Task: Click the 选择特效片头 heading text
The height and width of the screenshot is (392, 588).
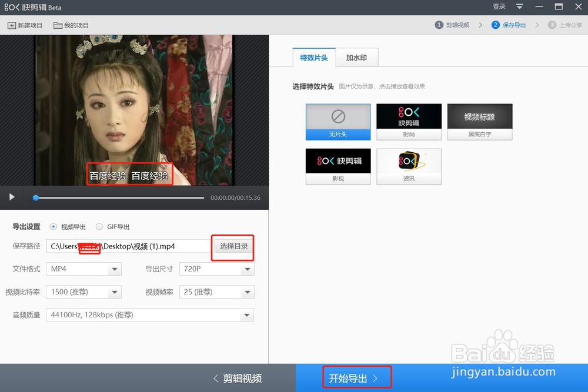Action: tap(313, 86)
